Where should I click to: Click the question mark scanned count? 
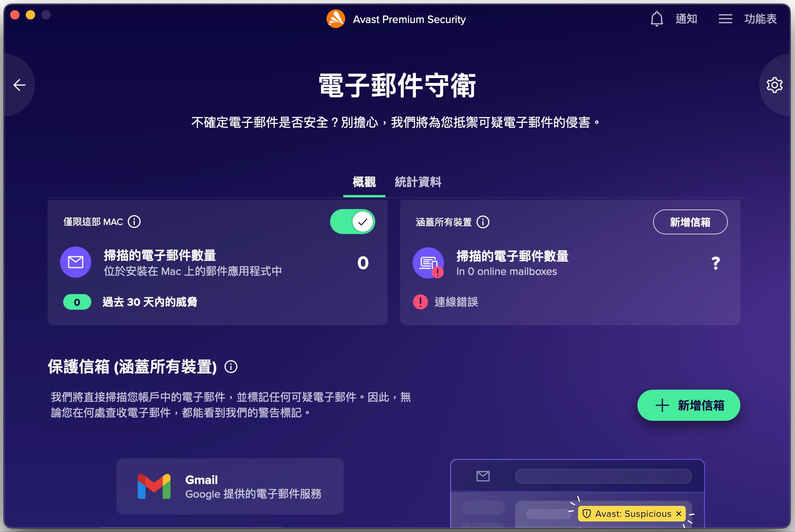click(x=715, y=263)
